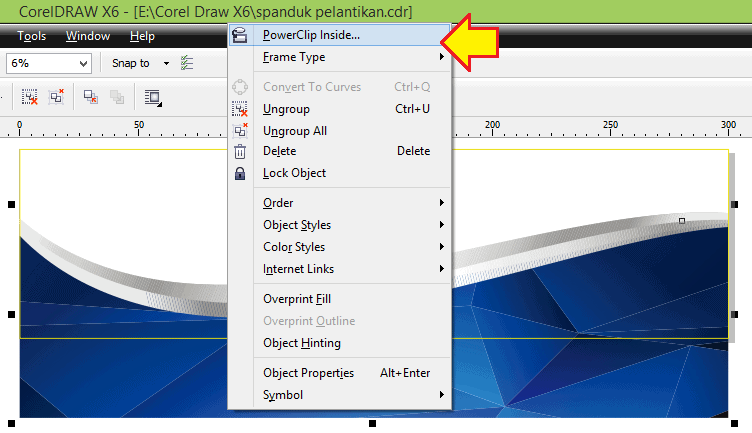Expand the Color Styles submenu arrow
The height and width of the screenshot is (433, 752).
pos(441,247)
